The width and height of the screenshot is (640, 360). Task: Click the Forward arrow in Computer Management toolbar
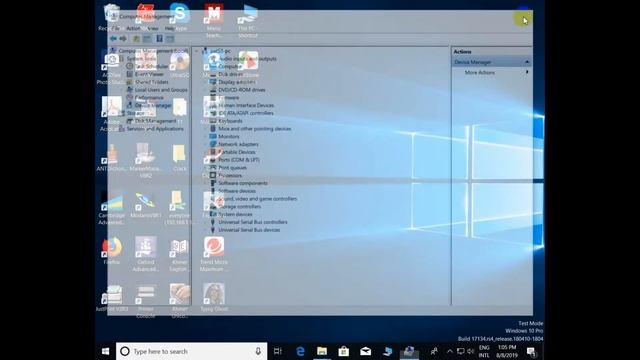[x=123, y=38]
